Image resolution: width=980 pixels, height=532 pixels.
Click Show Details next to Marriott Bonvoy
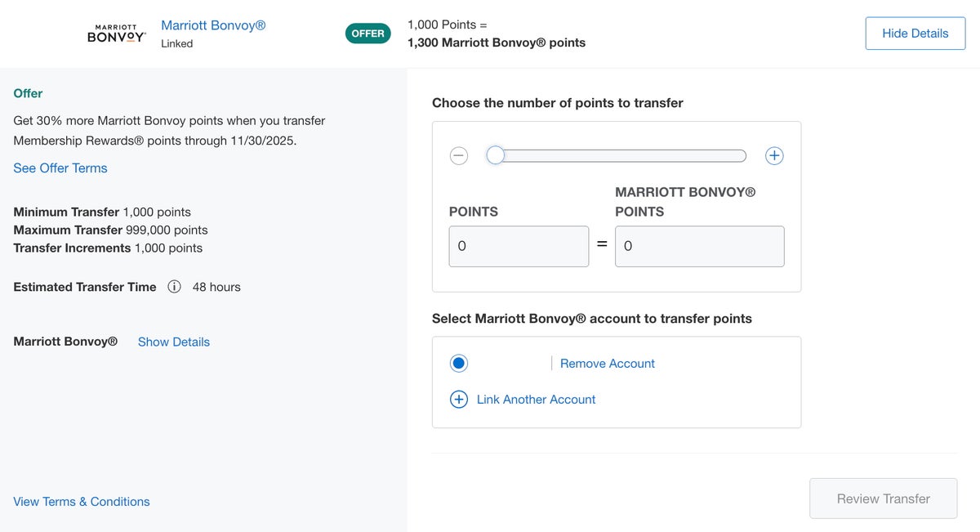[x=173, y=341]
